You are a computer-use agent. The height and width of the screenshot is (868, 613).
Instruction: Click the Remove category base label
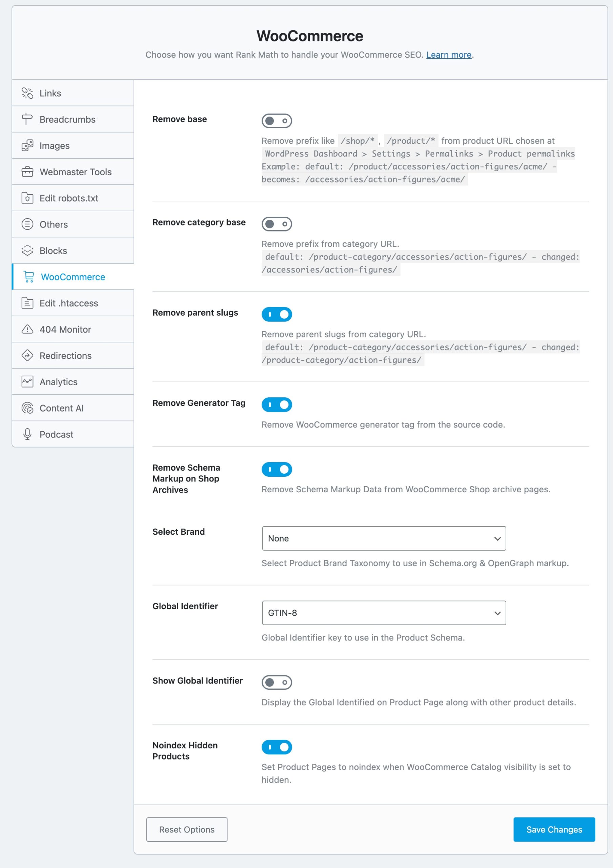[x=199, y=222]
